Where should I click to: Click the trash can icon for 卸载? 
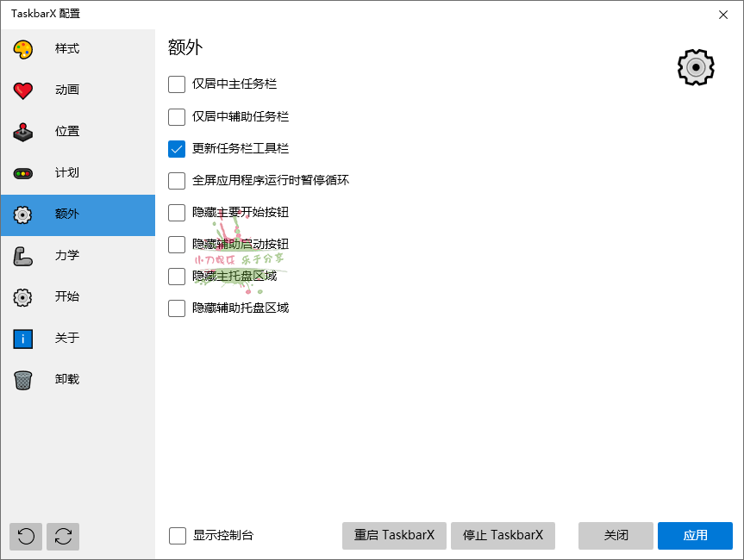(x=23, y=380)
